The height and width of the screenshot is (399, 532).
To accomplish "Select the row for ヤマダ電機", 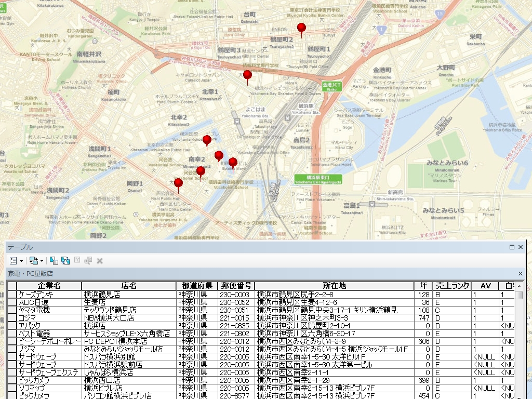I will click(x=12, y=310).
